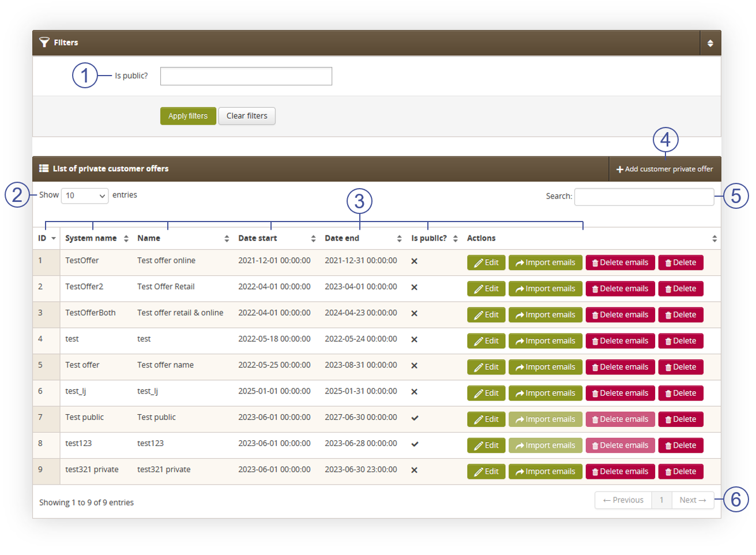Image resolution: width=756 pixels, height=555 pixels.
Task: Delete the ID 4 test offer
Action: [x=681, y=341]
